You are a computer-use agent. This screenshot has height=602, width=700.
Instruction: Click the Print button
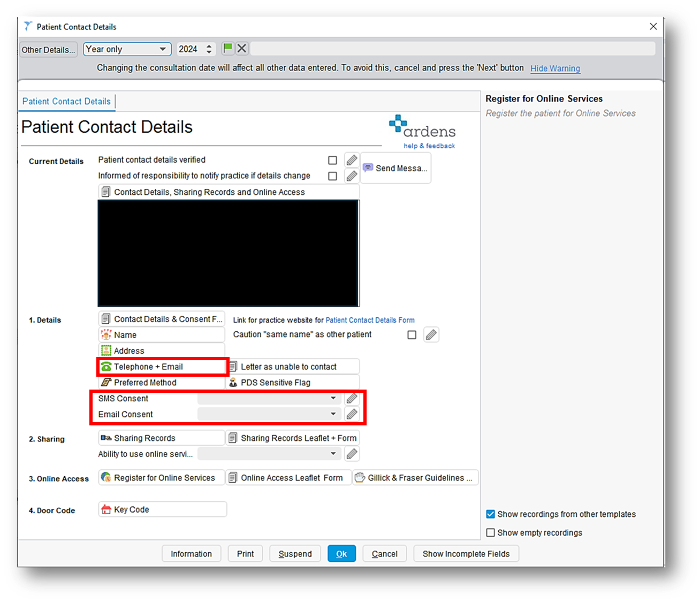pos(246,554)
